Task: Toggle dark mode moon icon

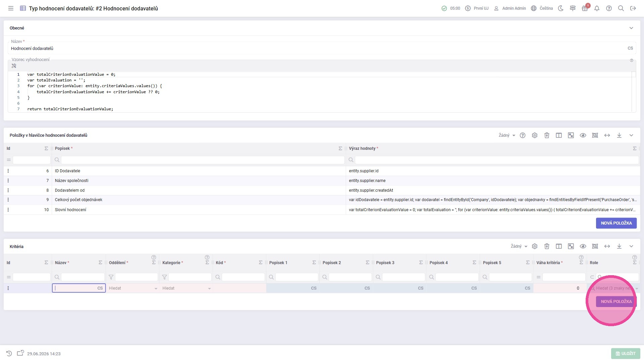Action: [x=560, y=8]
